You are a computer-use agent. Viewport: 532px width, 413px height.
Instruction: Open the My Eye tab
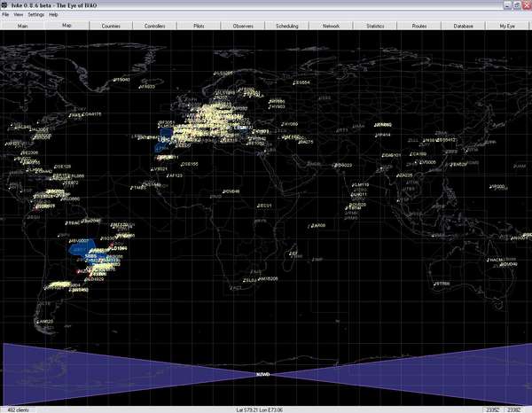pyautogui.click(x=506, y=27)
